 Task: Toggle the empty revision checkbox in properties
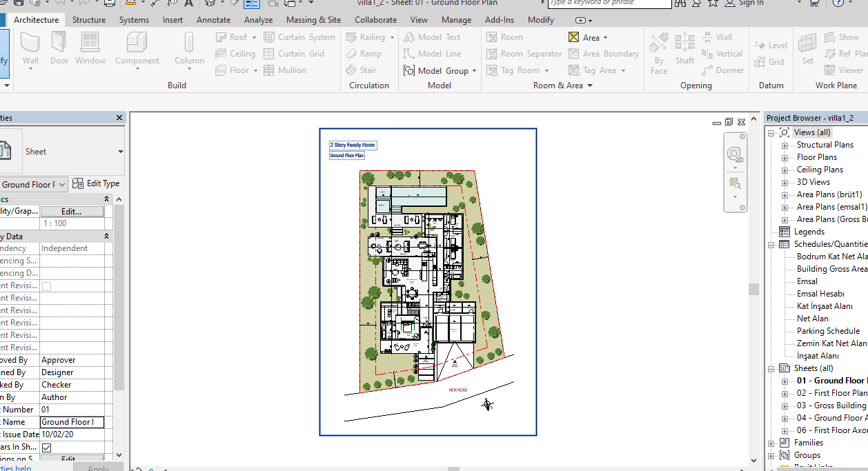pos(46,285)
